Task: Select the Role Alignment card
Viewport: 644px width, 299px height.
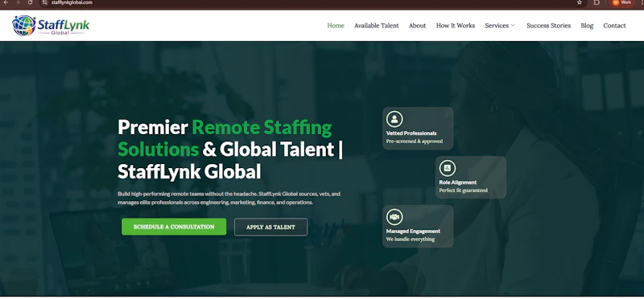Action: [x=471, y=177]
